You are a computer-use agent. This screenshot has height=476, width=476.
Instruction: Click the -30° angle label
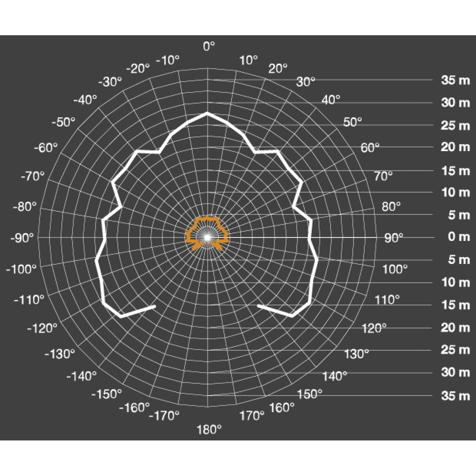[110, 82]
